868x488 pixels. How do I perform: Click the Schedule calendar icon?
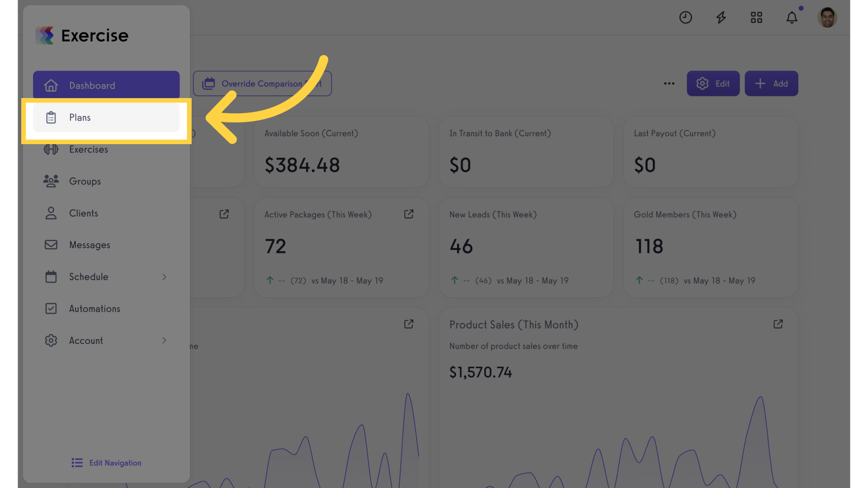51,277
